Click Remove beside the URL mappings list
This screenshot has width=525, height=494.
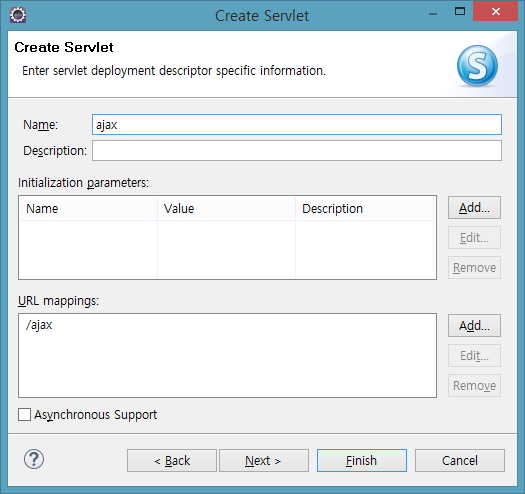tap(474, 385)
